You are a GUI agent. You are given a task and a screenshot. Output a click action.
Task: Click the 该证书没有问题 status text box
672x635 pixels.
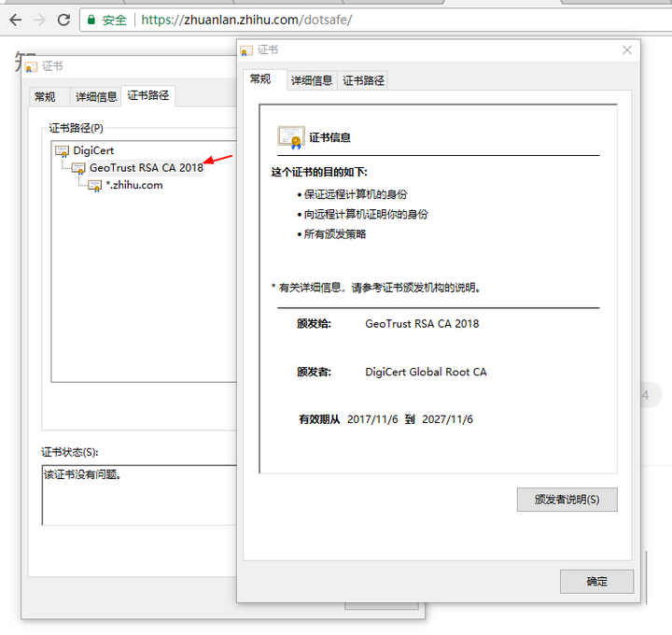[x=139, y=495]
